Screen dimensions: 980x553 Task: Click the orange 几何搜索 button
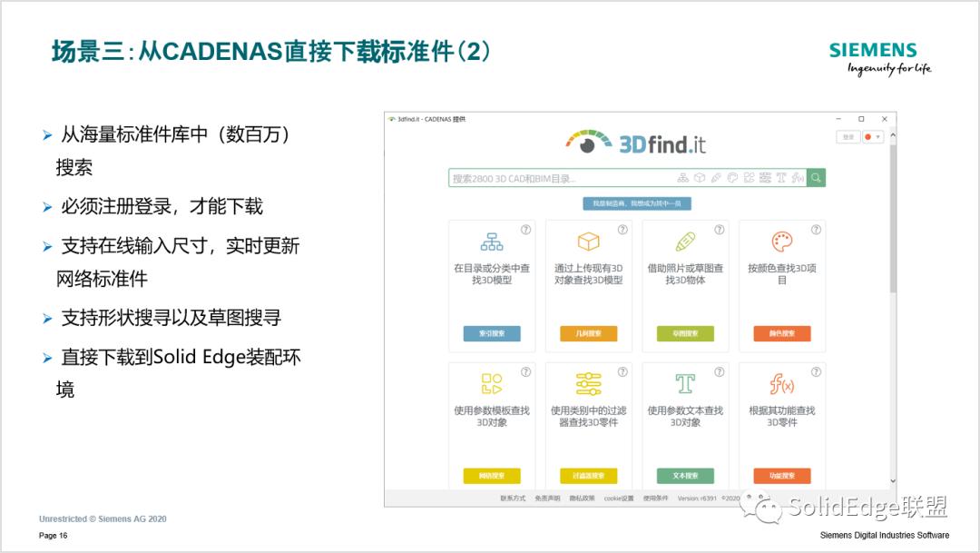[x=588, y=333]
